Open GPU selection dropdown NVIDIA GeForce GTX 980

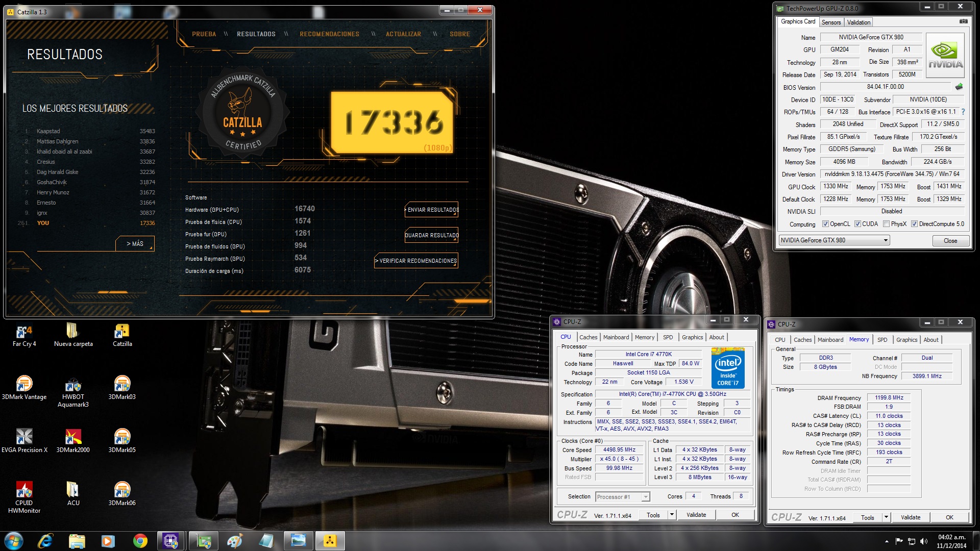(834, 240)
